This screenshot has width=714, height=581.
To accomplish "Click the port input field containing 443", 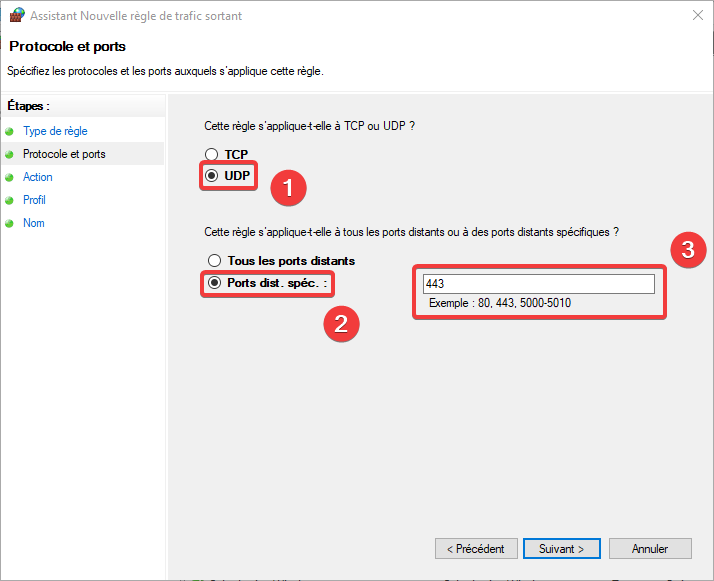I will pos(539,284).
